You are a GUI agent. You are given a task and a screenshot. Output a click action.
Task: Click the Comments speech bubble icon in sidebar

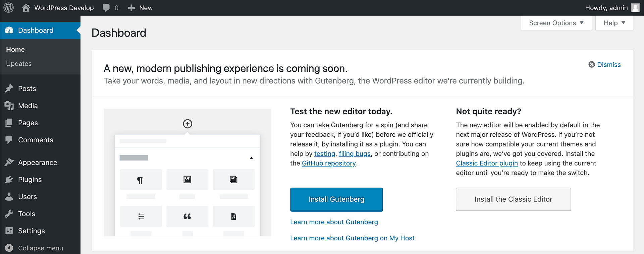[9, 140]
